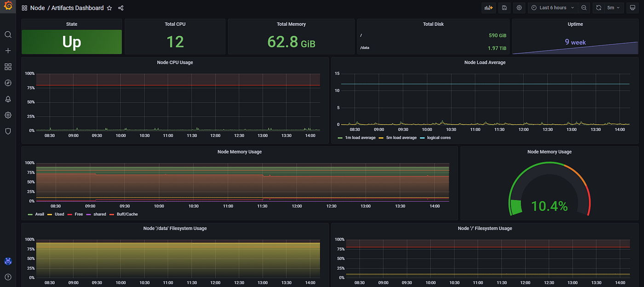Enable kiosk TV mode
This screenshot has width=644, height=287.
(632, 8)
